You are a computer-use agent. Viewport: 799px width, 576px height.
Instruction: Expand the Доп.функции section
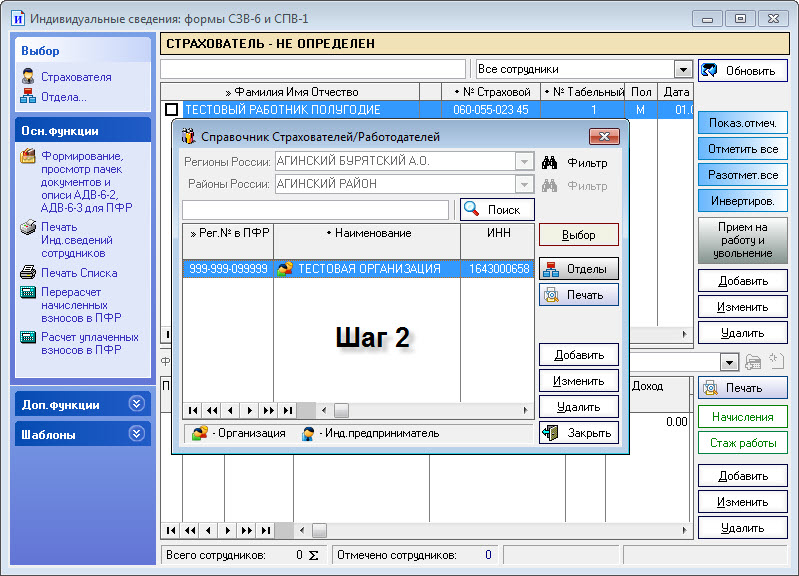pos(137,404)
